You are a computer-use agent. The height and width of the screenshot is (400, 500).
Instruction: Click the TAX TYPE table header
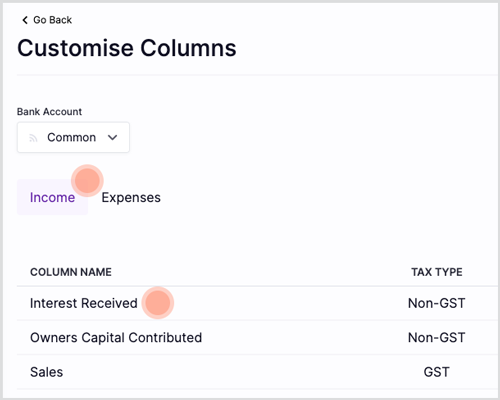[x=437, y=272]
